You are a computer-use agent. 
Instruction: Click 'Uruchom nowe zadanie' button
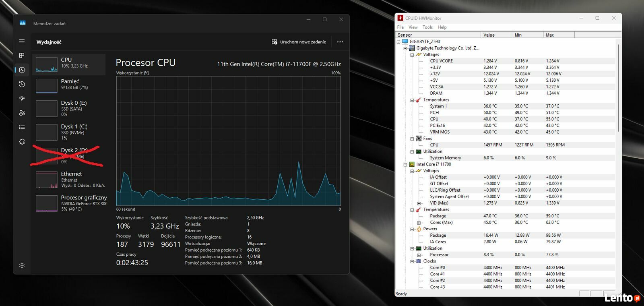pyautogui.click(x=299, y=42)
